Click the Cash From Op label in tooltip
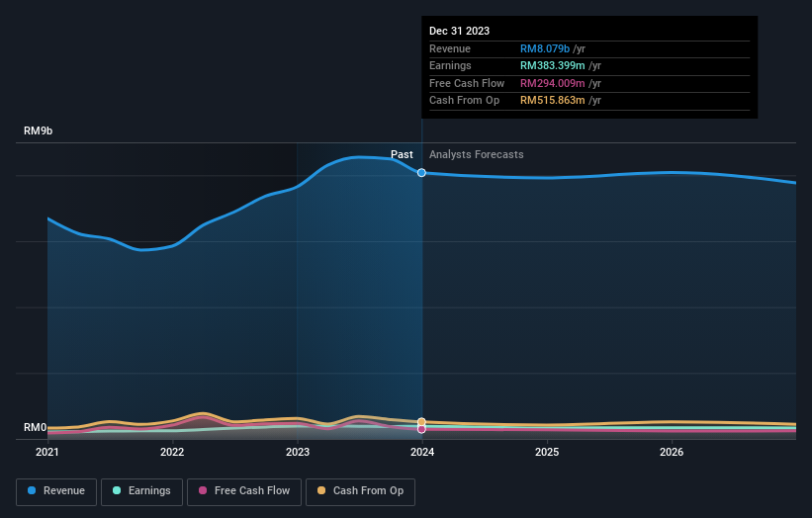This screenshot has height=518, width=812. (x=465, y=101)
